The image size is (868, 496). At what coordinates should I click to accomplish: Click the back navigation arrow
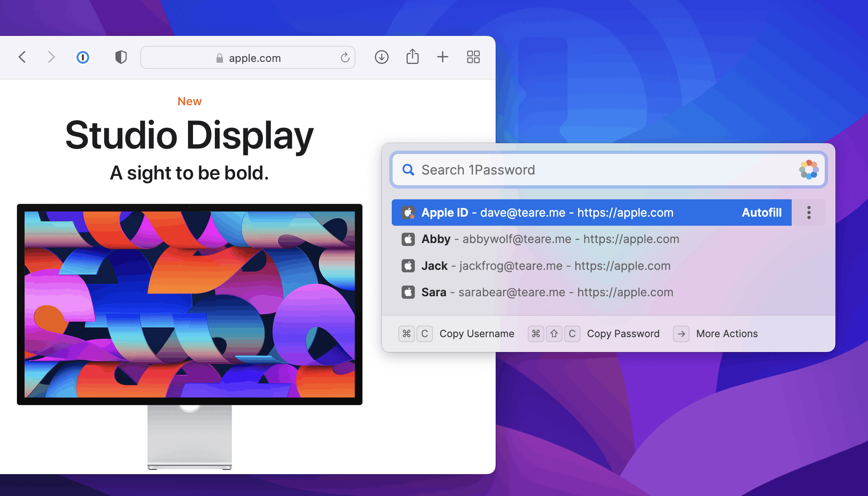22,57
